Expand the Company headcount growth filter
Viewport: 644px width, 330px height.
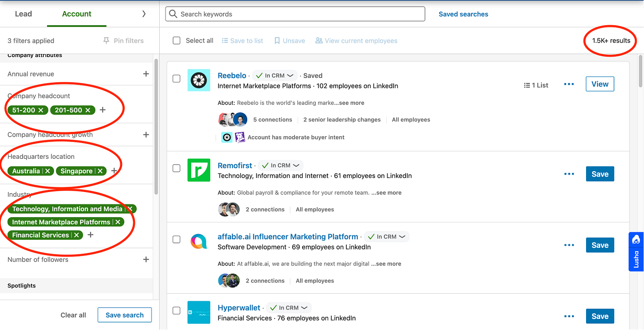pos(146,134)
